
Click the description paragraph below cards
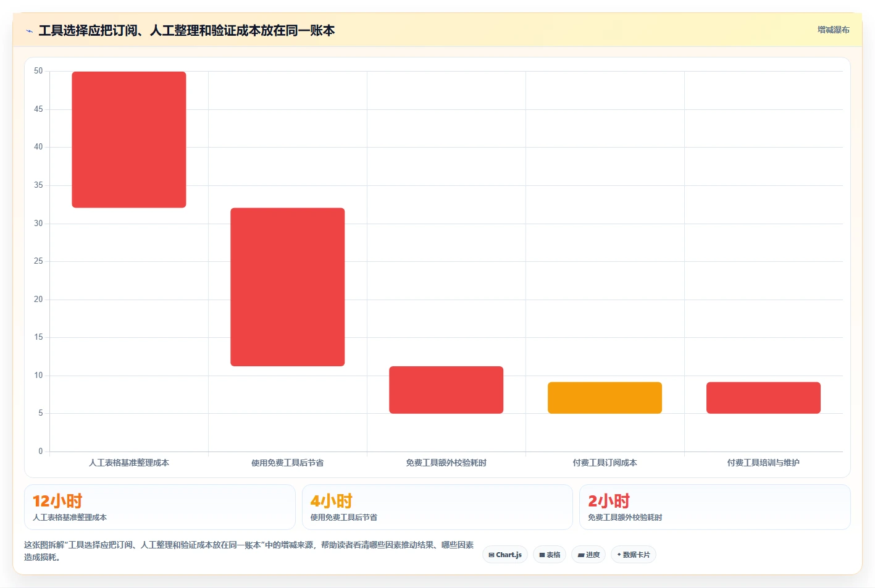(x=249, y=551)
